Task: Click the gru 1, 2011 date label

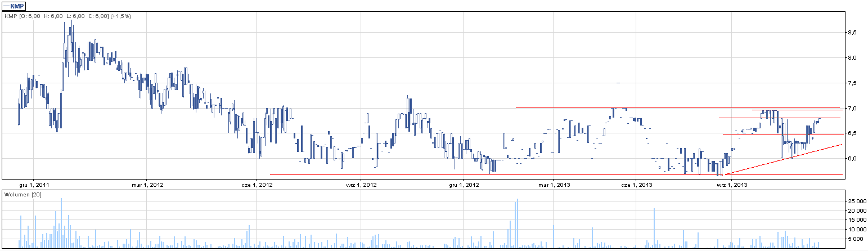Action: tap(34, 184)
